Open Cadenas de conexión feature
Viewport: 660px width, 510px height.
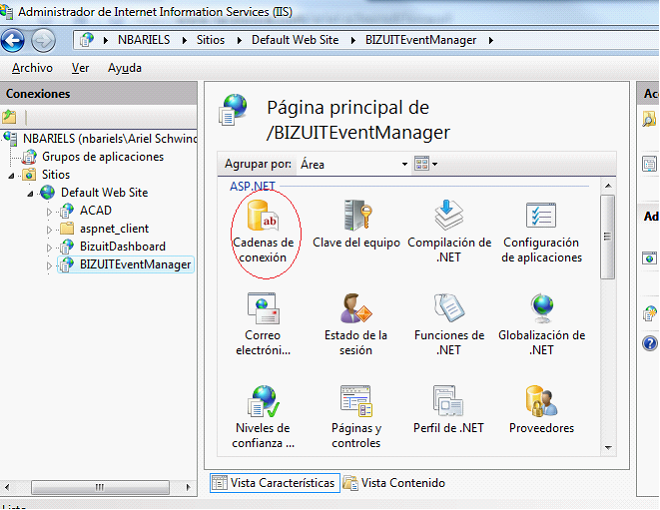pyautogui.click(x=263, y=232)
